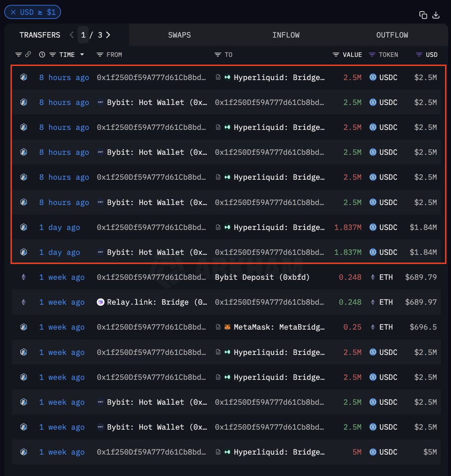Go to the next transfers page
The width and height of the screenshot is (451, 476).
coord(108,35)
